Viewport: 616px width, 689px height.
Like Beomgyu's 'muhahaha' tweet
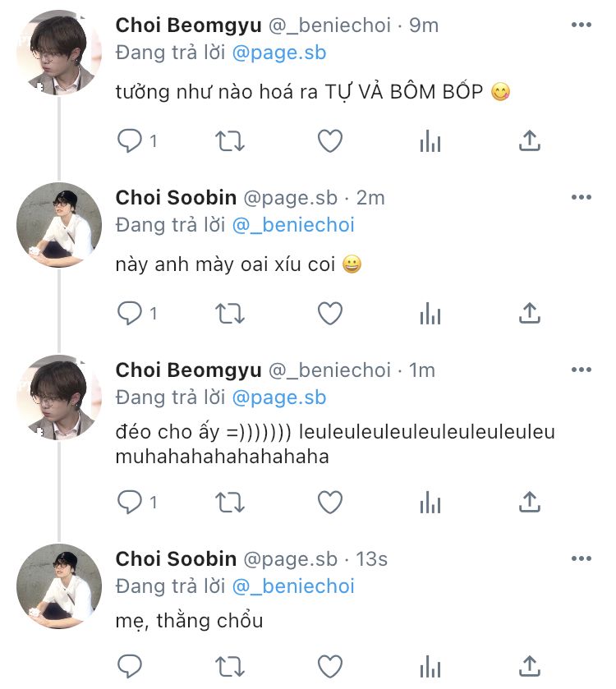330,501
